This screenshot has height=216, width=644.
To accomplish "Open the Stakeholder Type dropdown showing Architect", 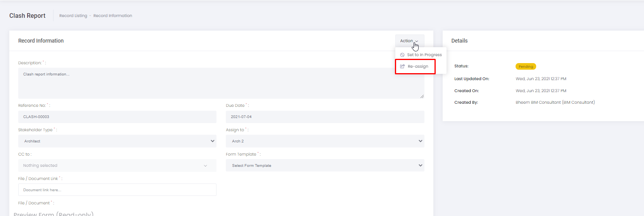I will click(x=117, y=141).
